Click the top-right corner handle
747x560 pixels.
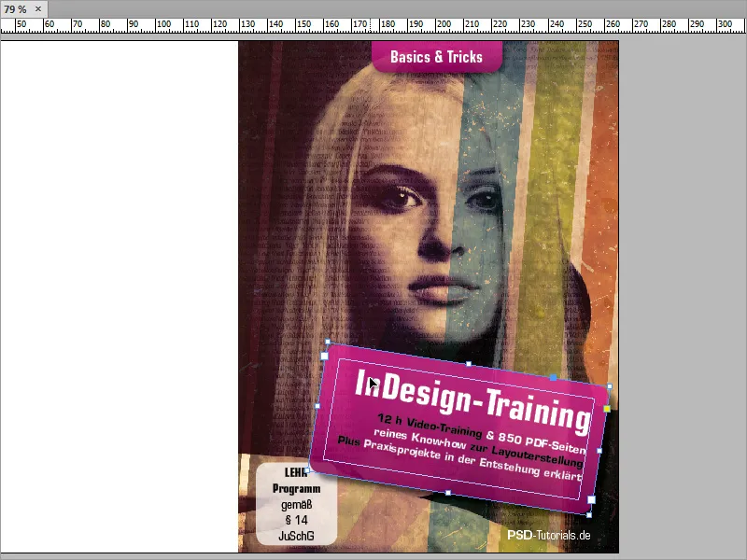click(x=609, y=386)
